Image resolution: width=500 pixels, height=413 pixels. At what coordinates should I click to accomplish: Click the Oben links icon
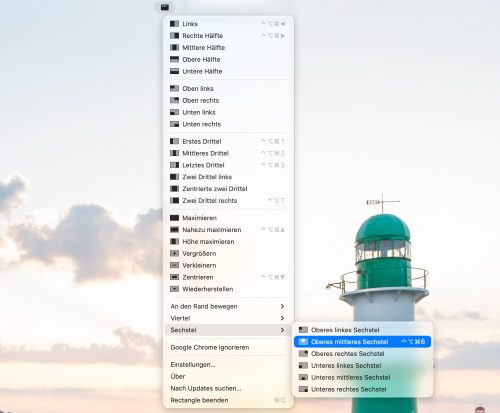174,89
